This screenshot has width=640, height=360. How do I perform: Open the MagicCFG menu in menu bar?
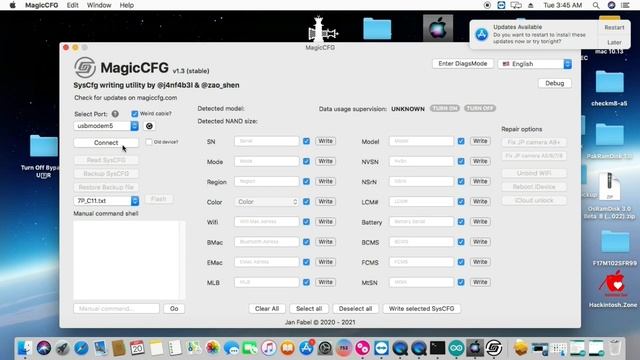(x=42, y=5)
